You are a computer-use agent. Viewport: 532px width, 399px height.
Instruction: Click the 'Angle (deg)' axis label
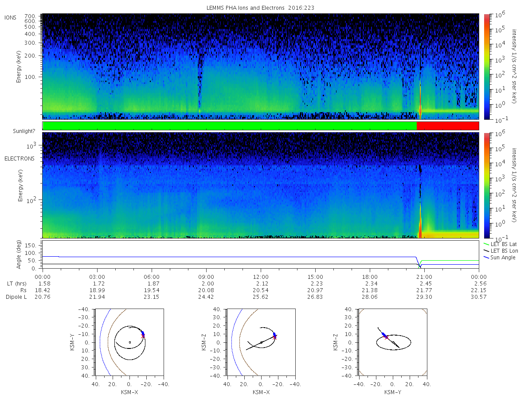click(x=20, y=255)
